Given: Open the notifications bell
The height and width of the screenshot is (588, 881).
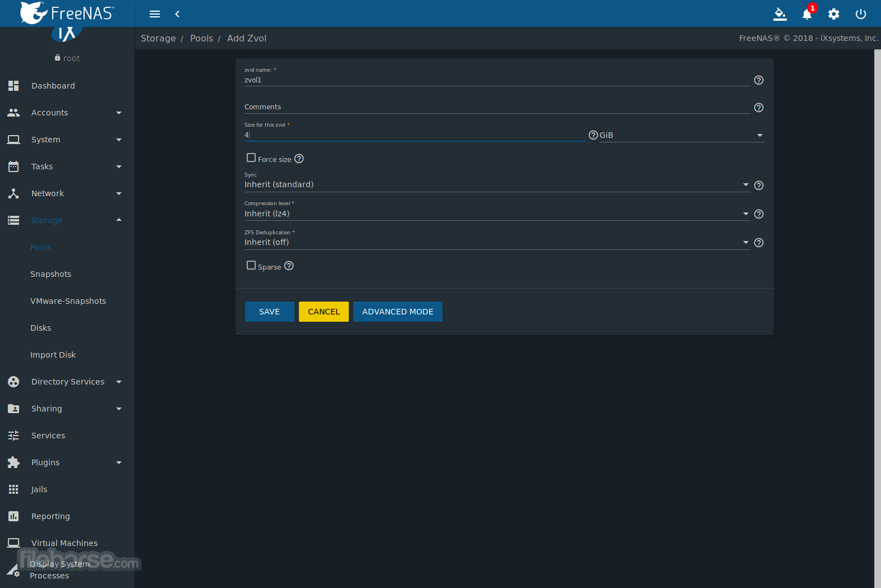Looking at the screenshot, I should (807, 14).
